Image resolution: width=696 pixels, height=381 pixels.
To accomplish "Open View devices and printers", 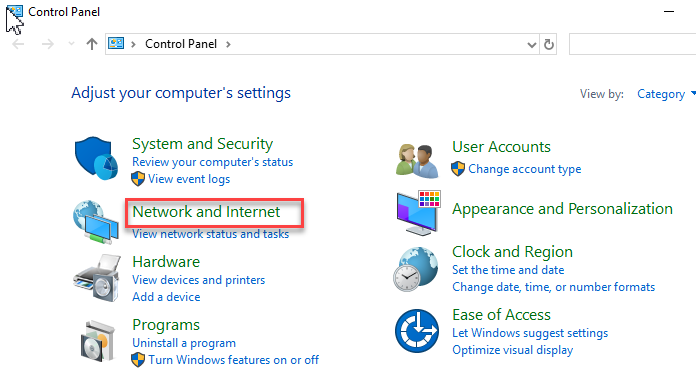I will coord(198,280).
